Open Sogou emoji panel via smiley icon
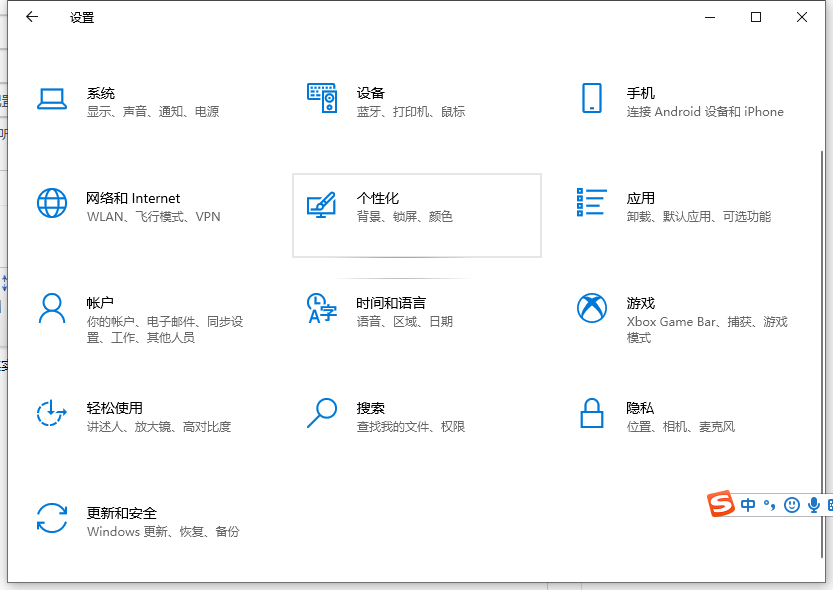 pyautogui.click(x=791, y=505)
